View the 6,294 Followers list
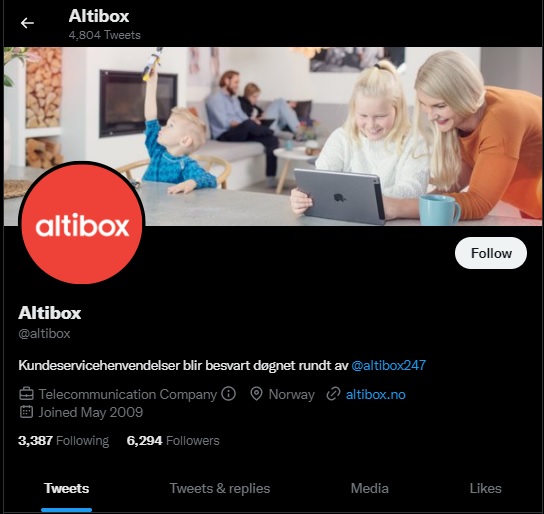Viewport: 544px width, 514px height. pyautogui.click(x=173, y=440)
